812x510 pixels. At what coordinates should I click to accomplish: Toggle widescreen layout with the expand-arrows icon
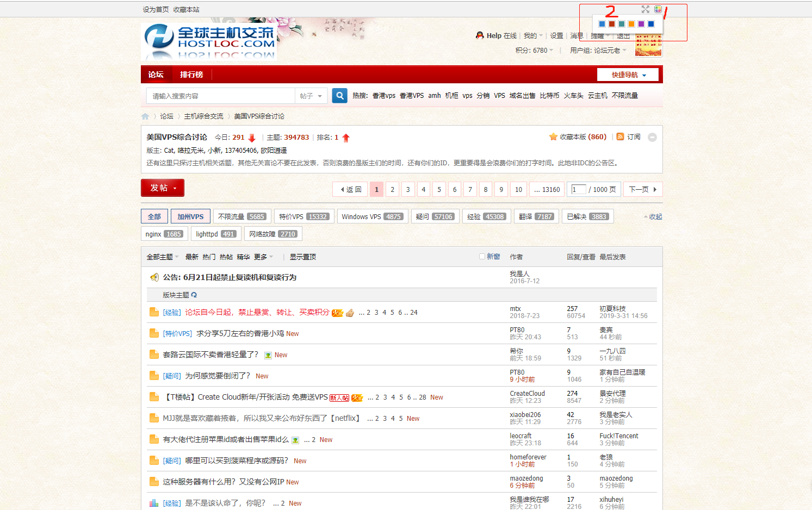pos(645,9)
